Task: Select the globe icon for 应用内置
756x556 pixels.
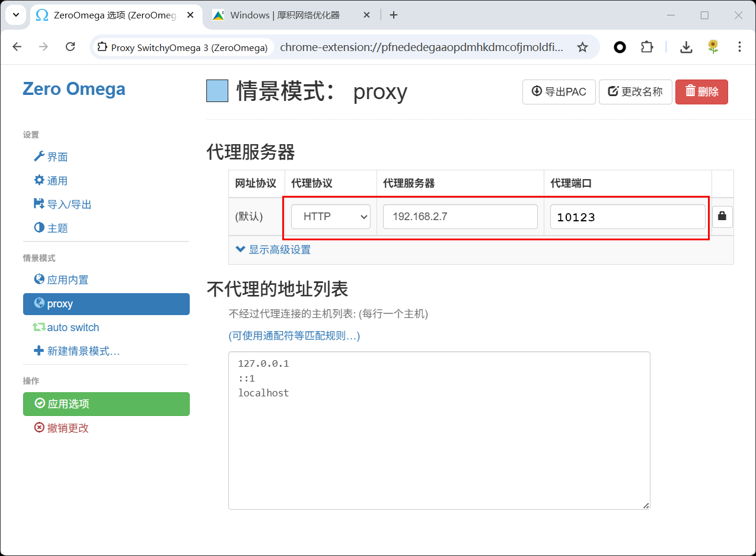Action: [x=38, y=279]
